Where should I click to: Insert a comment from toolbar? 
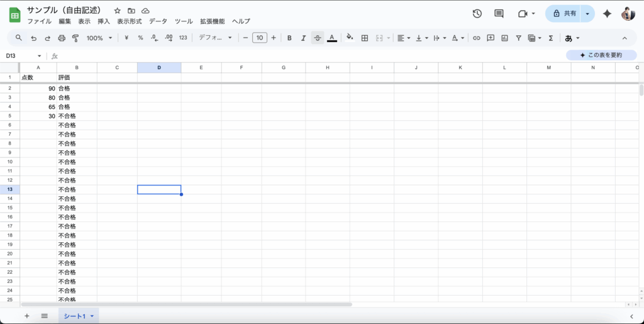[x=491, y=38]
